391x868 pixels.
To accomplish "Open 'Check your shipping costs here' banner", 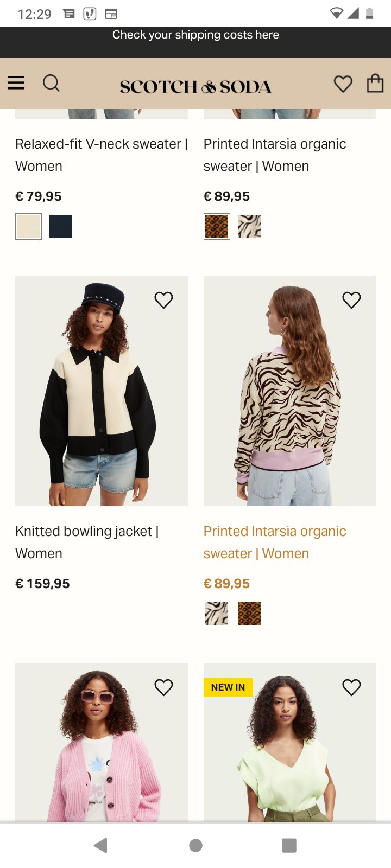I will pos(195,35).
